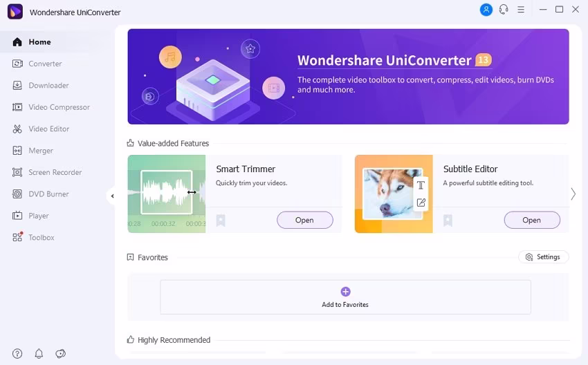Click the Favorites section heading
The image size is (588, 365).
coord(153,257)
